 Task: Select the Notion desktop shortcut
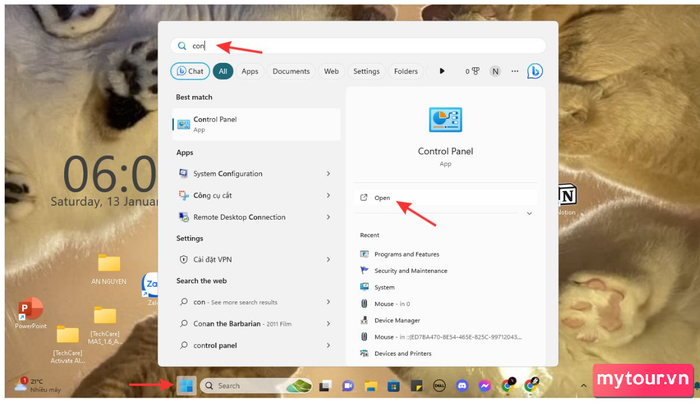tap(568, 199)
